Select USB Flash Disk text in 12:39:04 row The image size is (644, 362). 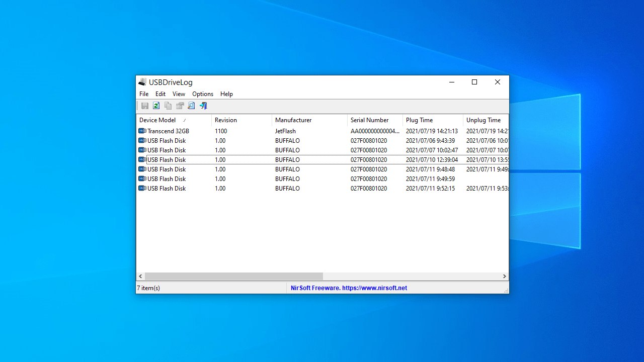tap(167, 160)
